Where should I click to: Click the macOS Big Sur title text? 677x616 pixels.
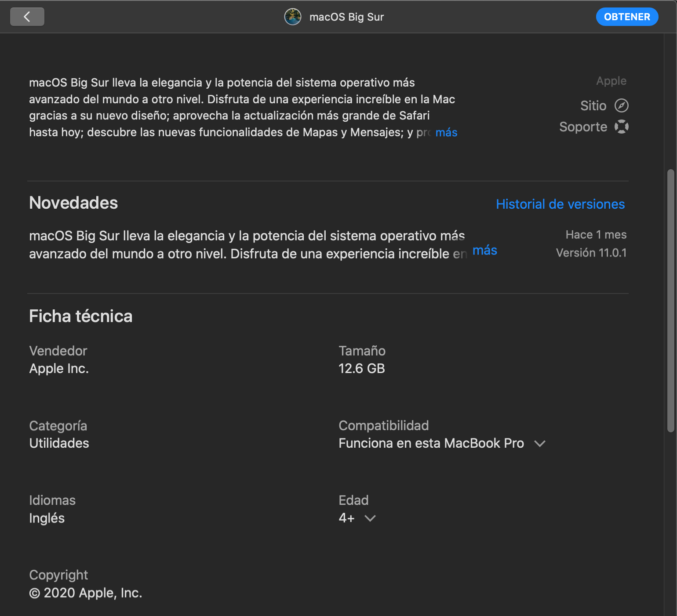click(x=346, y=17)
